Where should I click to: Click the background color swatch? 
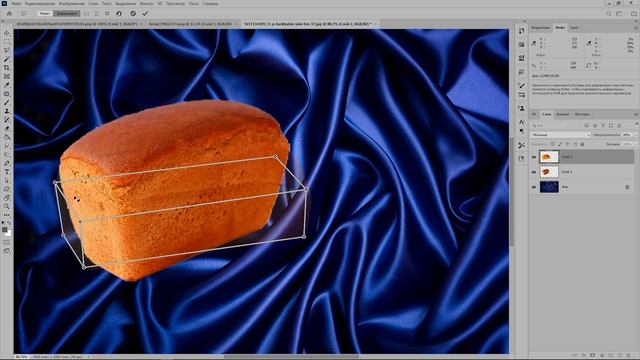point(8,233)
